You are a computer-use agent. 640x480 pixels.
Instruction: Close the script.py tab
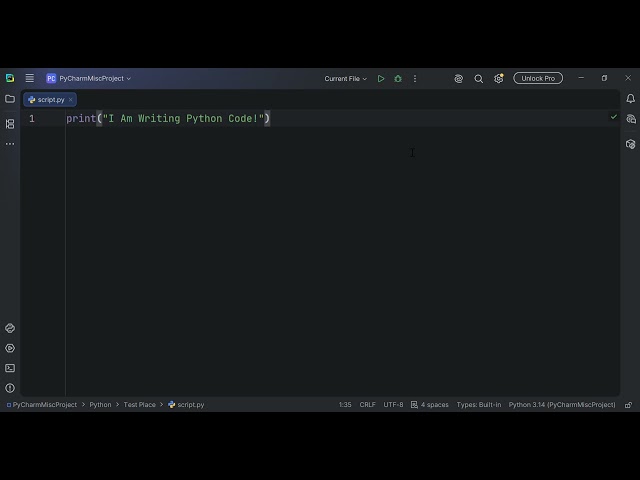coord(71,100)
